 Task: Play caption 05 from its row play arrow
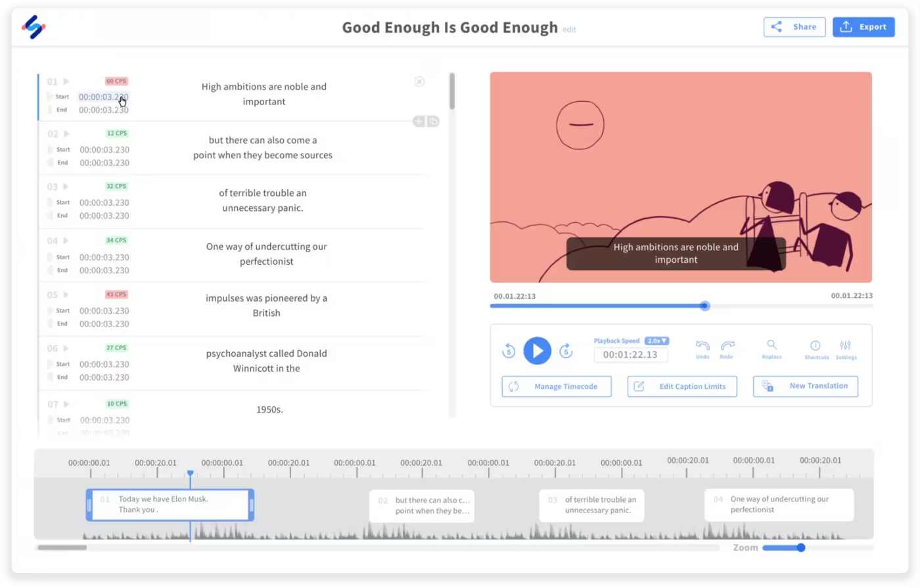tap(66, 294)
